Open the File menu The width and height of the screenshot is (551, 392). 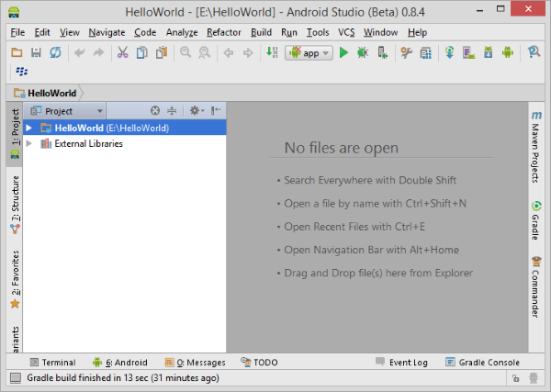click(x=17, y=32)
